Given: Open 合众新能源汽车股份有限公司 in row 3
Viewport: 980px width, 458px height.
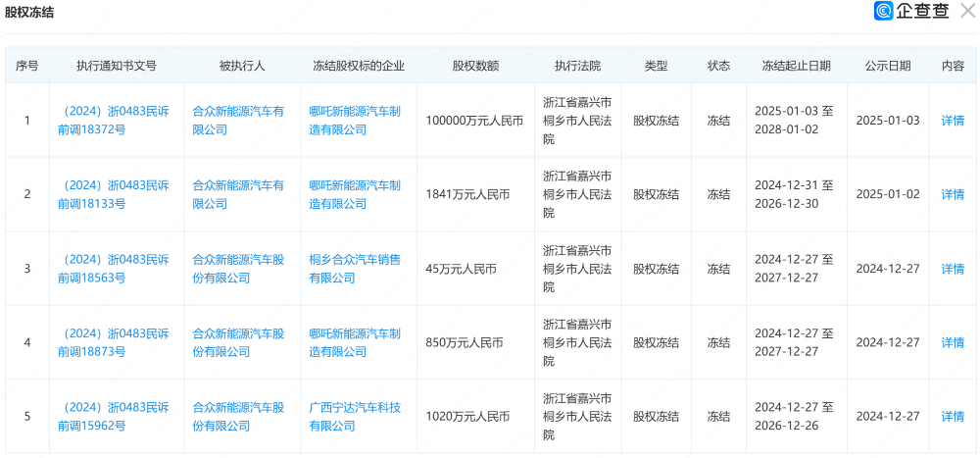Looking at the screenshot, I should click(238, 269).
